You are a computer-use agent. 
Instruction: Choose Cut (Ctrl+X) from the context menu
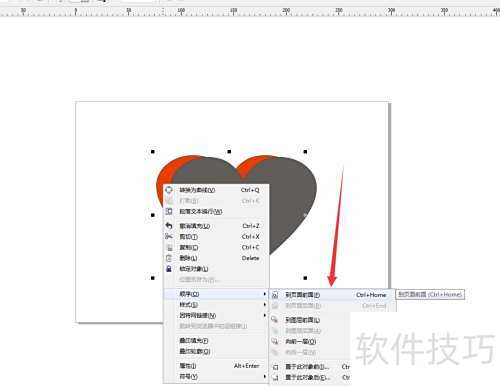(216, 237)
